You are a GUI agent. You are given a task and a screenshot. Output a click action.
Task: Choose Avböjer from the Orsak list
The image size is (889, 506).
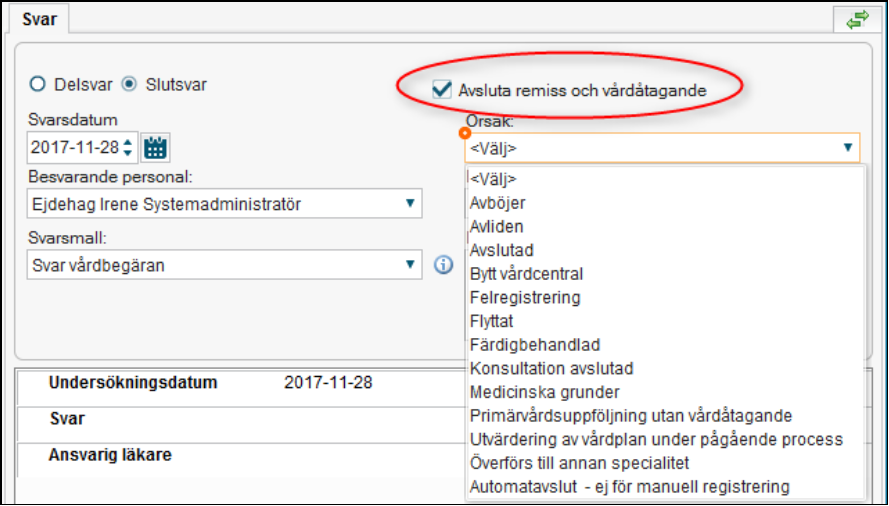(x=497, y=203)
